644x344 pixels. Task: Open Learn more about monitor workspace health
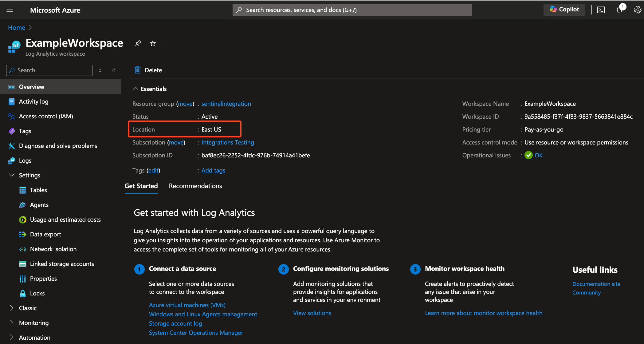click(483, 313)
